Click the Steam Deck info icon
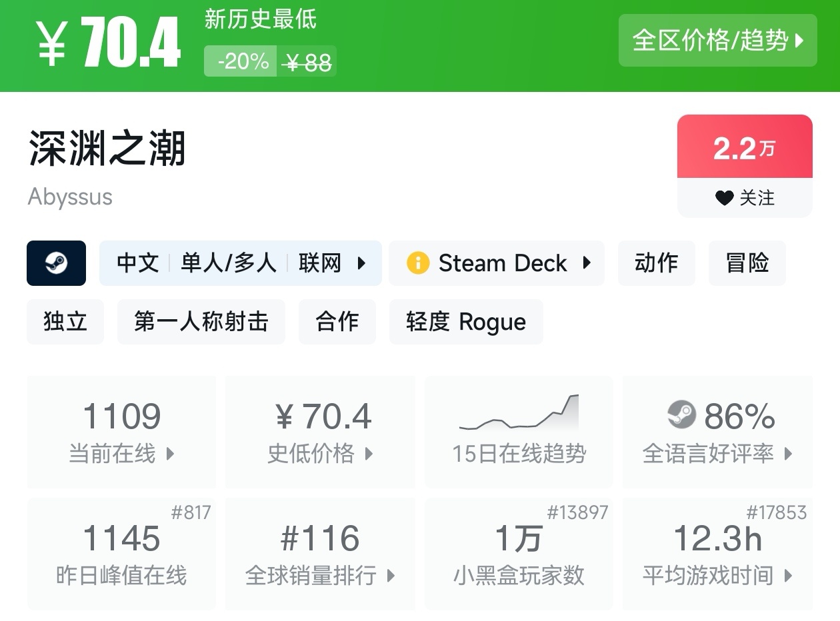 coord(418,263)
